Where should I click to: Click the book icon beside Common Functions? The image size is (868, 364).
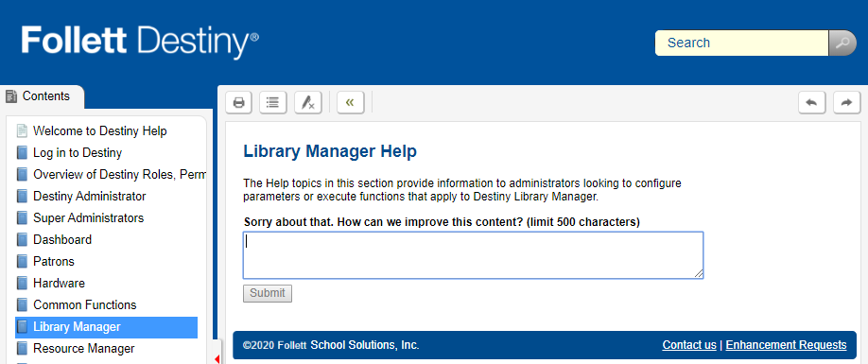tap(22, 304)
